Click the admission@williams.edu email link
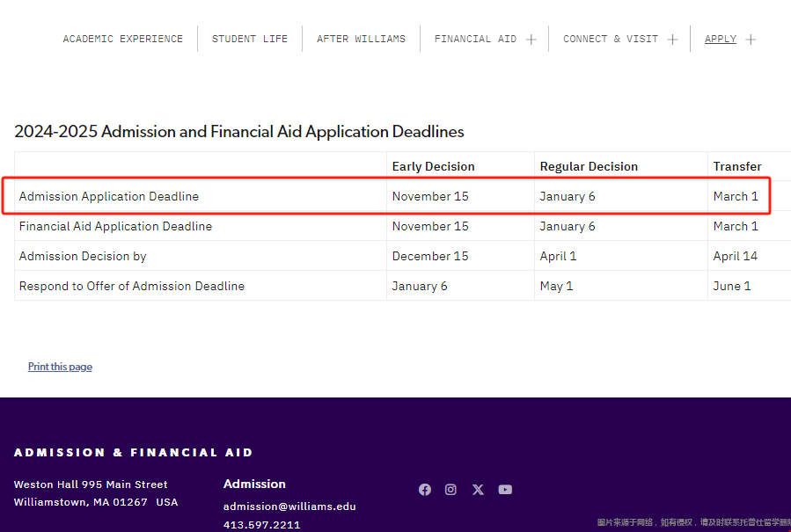The width and height of the screenshot is (791, 532). tap(289, 506)
